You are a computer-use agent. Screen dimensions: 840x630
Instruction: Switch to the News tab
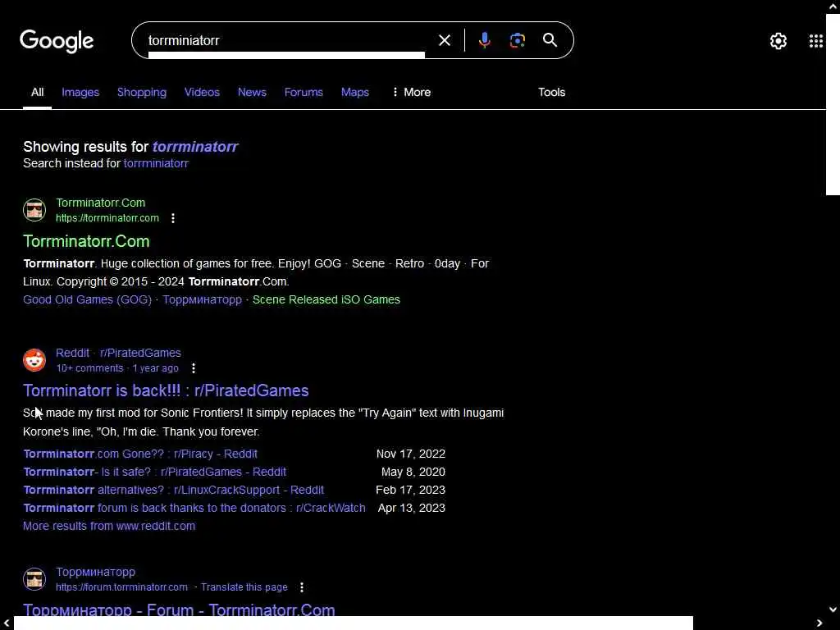coord(252,92)
